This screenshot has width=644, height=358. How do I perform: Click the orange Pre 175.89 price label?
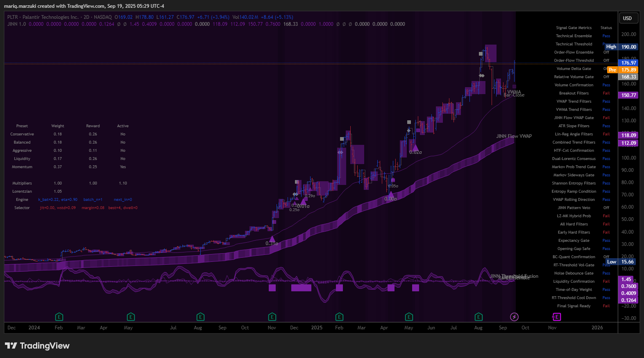point(623,70)
